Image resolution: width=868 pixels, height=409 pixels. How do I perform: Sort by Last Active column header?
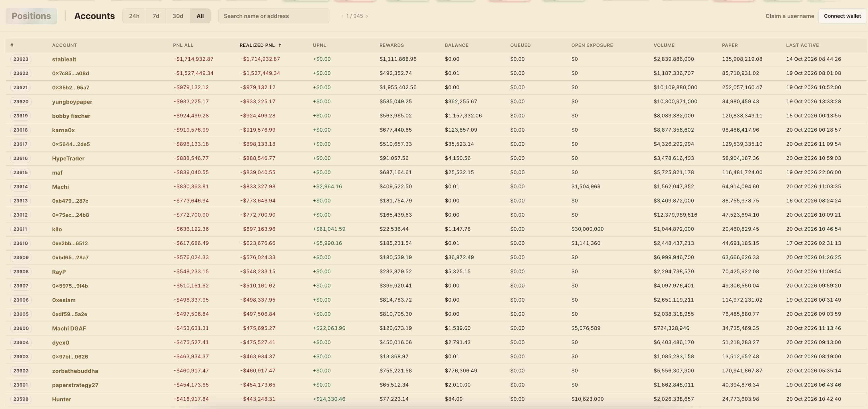pyautogui.click(x=802, y=45)
